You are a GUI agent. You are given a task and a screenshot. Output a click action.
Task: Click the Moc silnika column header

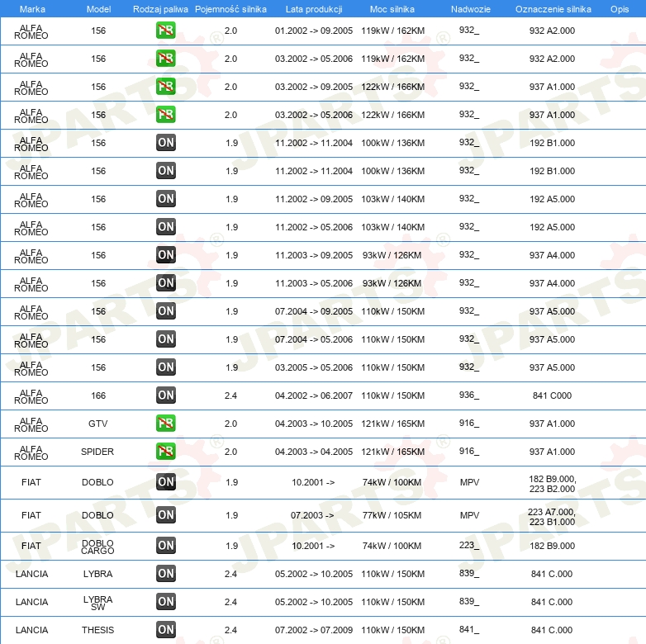coord(393,8)
